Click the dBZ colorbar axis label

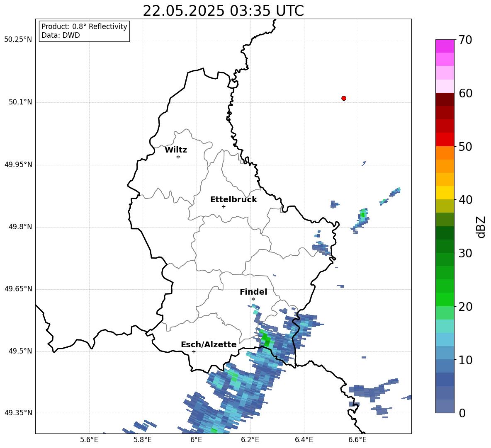(481, 227)
